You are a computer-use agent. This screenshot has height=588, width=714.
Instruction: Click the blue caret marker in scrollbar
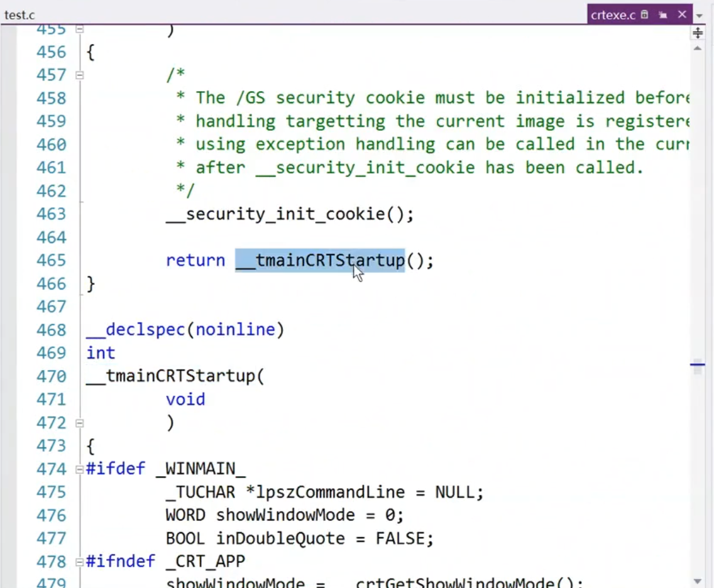tap(697, 364)
